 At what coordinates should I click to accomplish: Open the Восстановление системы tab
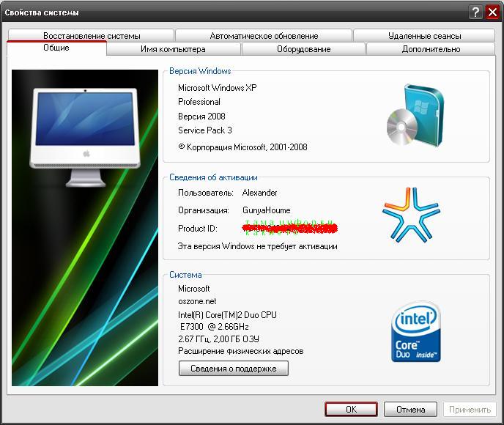(x=91, y=35)
